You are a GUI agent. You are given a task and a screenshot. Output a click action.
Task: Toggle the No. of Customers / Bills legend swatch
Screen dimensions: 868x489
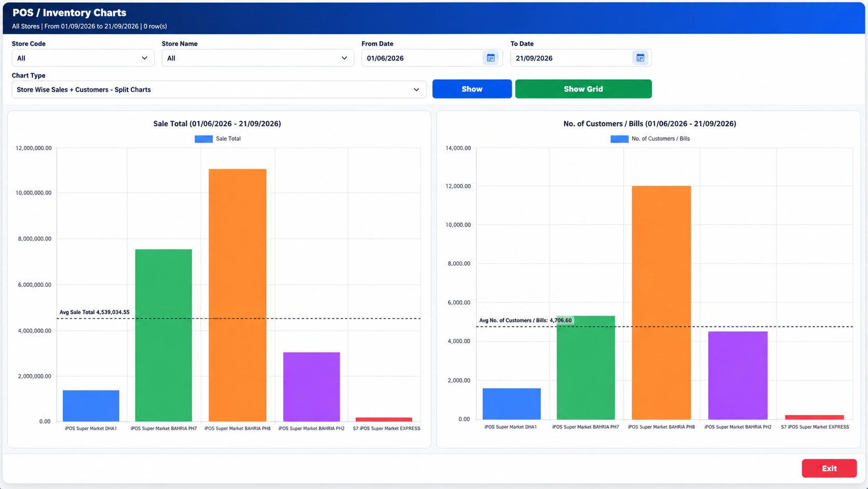tap(619, 139)
